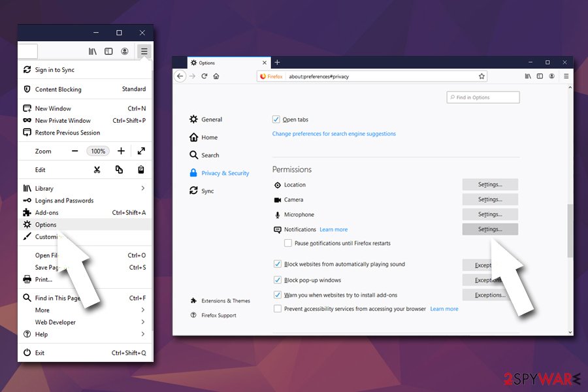
Task: Open Location Settings button
Action: [490, 184]
